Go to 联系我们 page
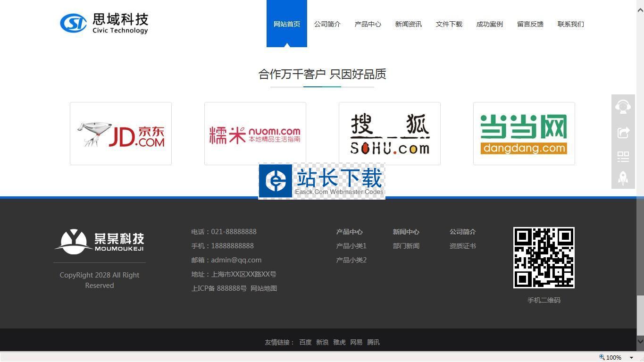This screenshot has width=644, height=362. pyautogui.click(x=571, y=24)
